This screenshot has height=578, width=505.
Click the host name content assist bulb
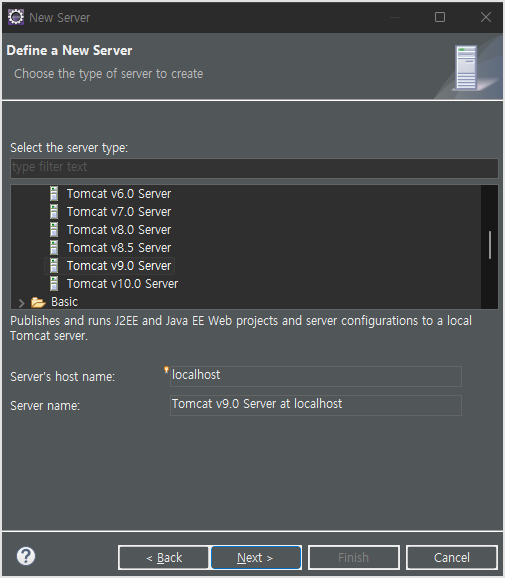(166, 370)
